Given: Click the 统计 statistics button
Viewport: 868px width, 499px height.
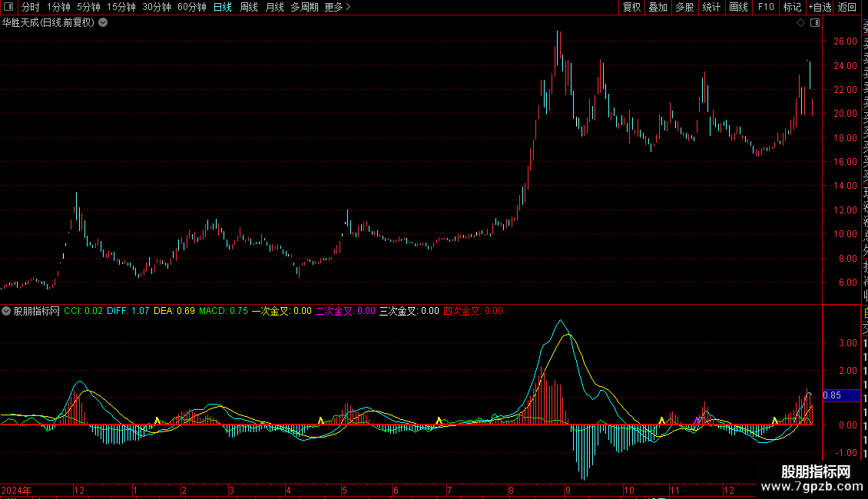Looking at the screenshot, I should (711, 7).
